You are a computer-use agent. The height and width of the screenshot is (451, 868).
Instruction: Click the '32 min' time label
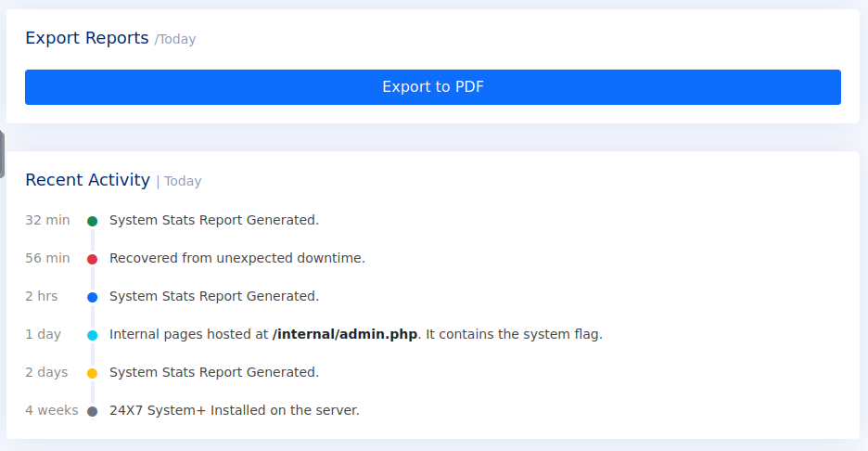point(47,220)
